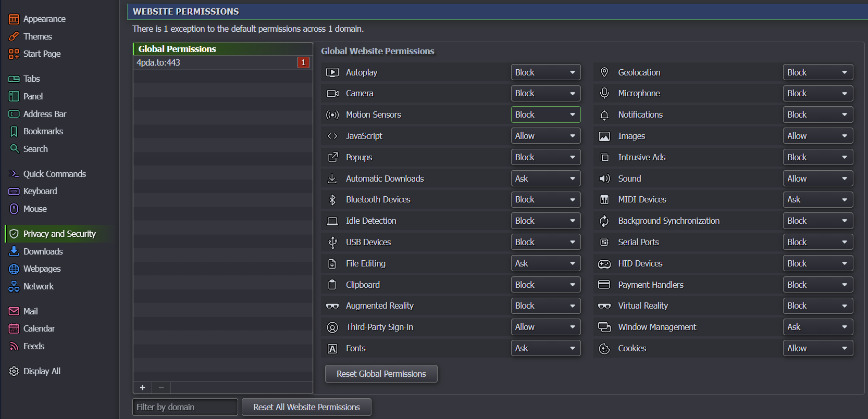This screenshot has height=419, width=868.
Task: Focus the Filter by domain field
Action: (x=185, y=407)
